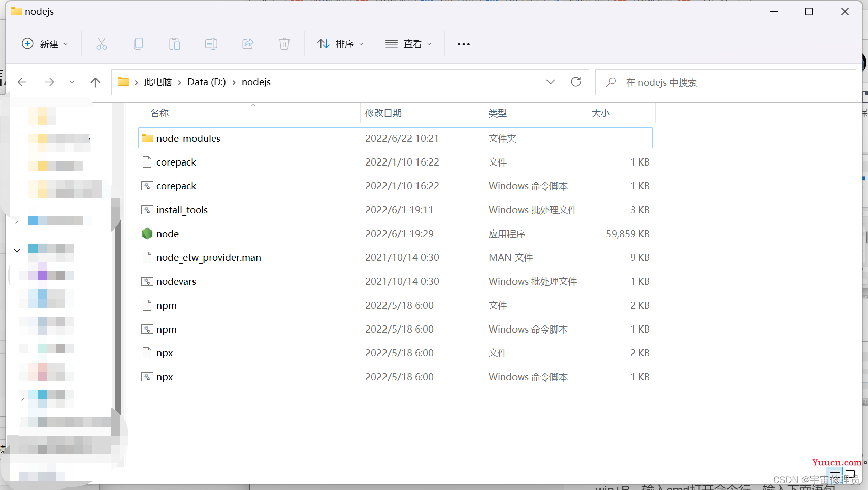This screenshot has height=490, width=868.
Task: Select the nodevars batch file icon
Action: point(147,281)
